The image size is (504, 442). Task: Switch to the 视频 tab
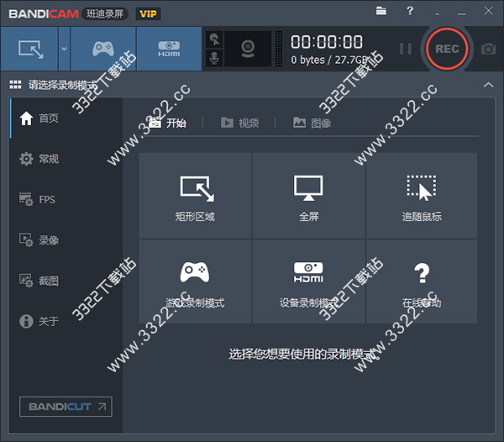coord(239,123)
